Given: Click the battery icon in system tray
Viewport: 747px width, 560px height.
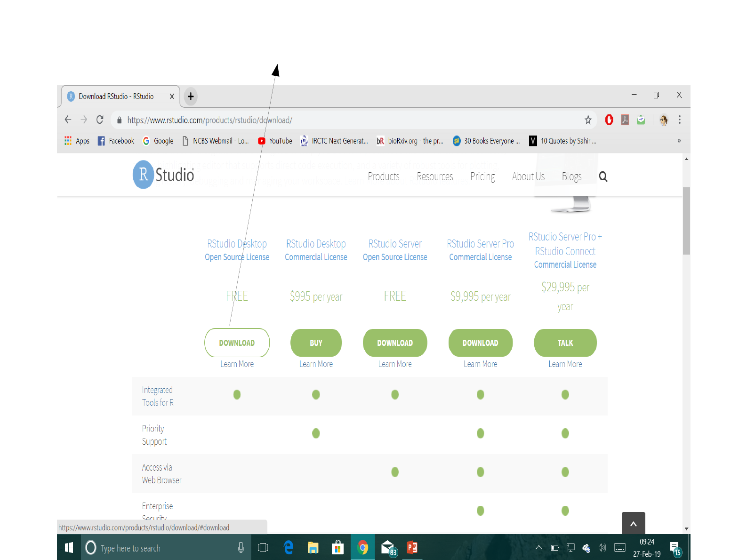Looking at the screenshot, I should [555, 548].
